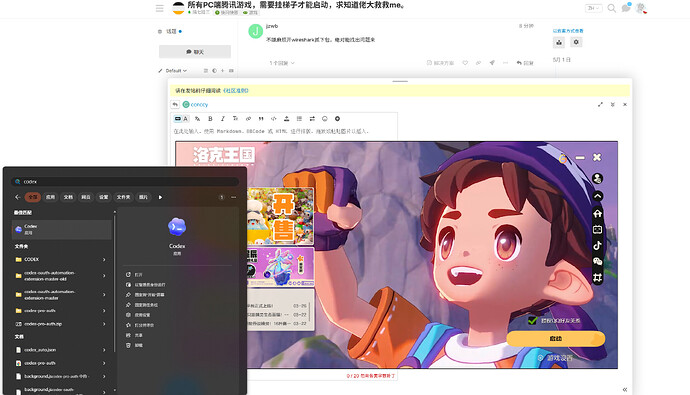Open the WeChat icon in the game launcher sidebar
Screen dimensions: 690x395
pyautogui.click(x=597, y=261)
